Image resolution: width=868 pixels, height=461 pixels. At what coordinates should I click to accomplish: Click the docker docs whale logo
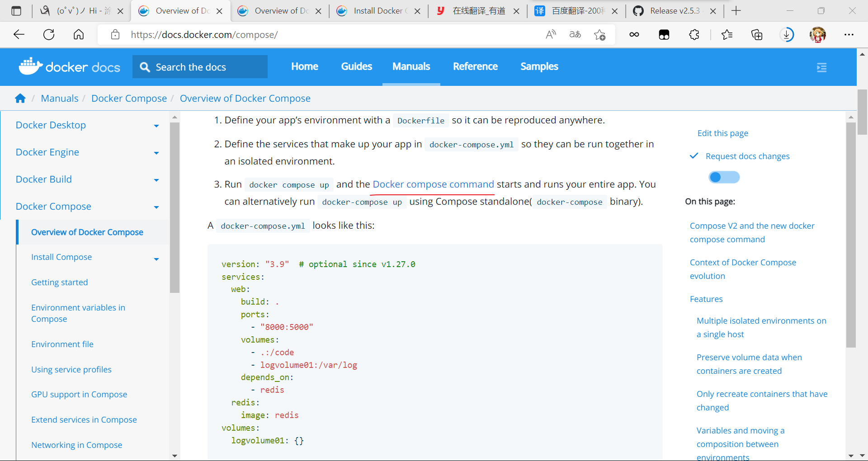coord(69,67)
